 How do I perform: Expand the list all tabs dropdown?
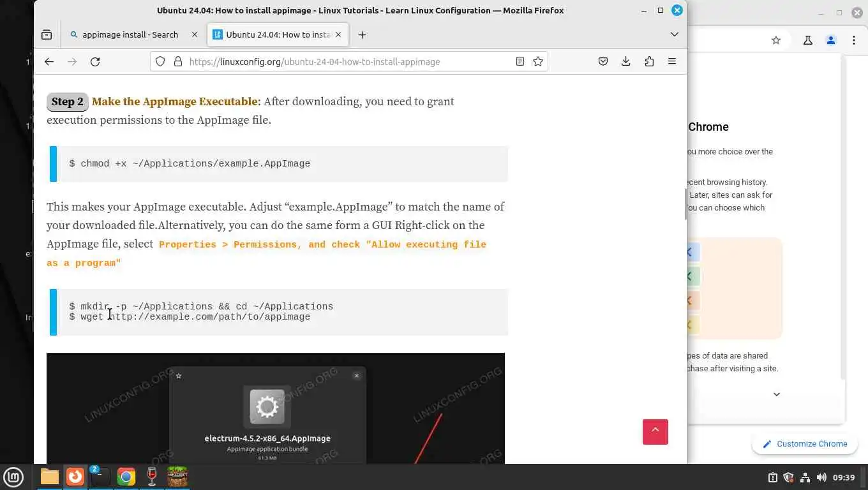pos(674,34)
